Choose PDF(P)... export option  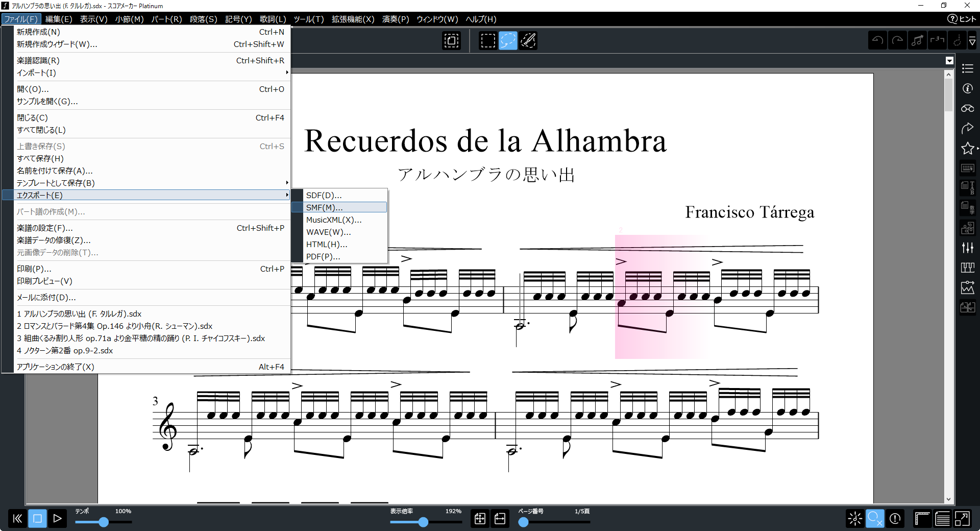339,256
